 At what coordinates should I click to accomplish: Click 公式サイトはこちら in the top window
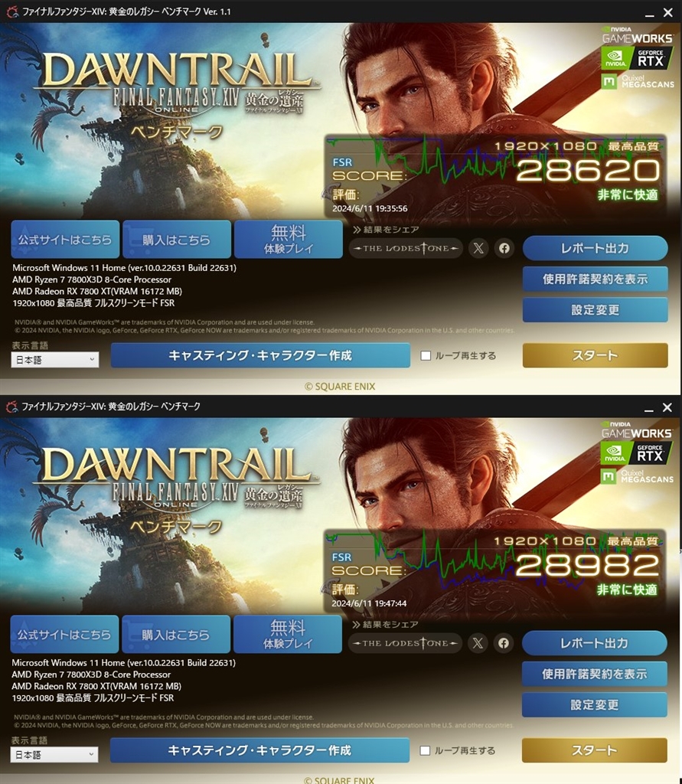[x=66, y=240]
